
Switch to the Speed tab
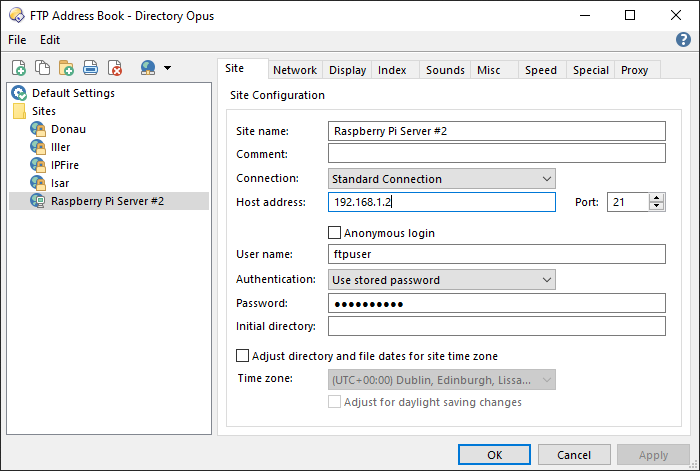point(541,70)
